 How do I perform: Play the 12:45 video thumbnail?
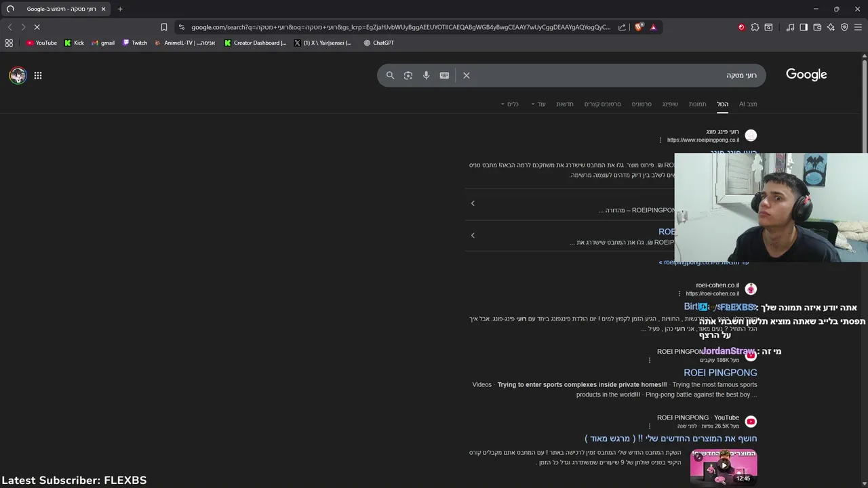click(724, 466)
